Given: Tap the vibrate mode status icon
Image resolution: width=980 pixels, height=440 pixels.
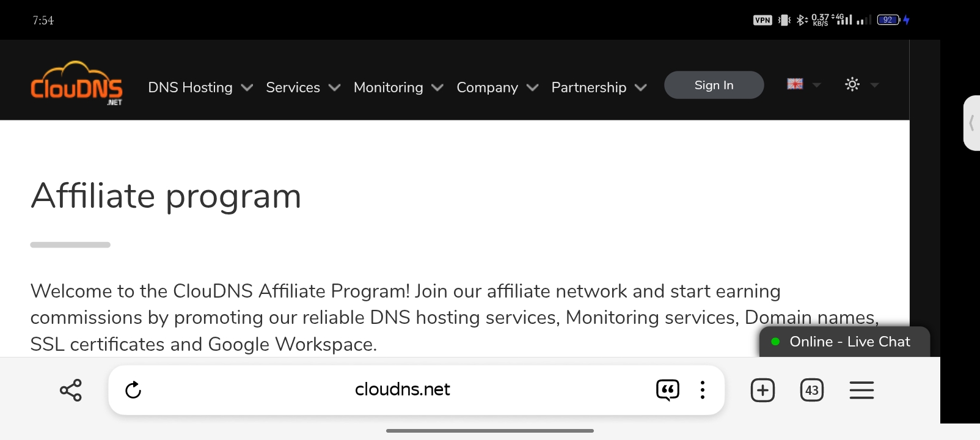Looking at the screenshot, I should (784, 20).
